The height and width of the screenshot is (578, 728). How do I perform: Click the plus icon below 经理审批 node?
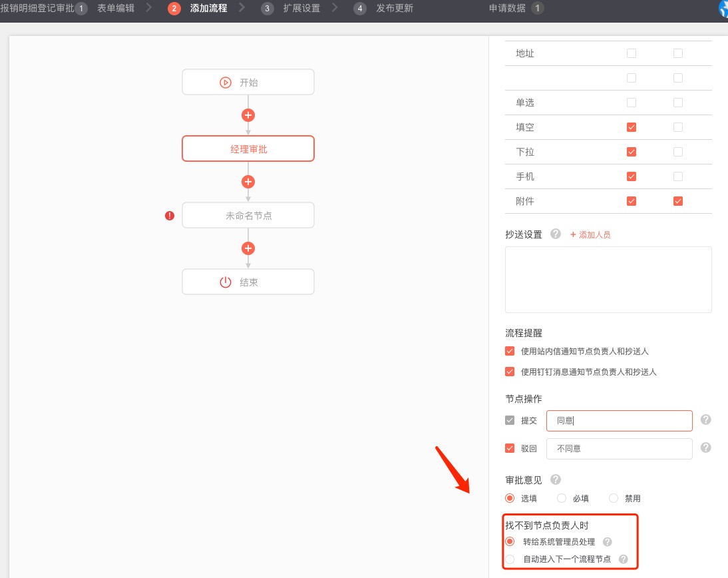pos(248,182)
